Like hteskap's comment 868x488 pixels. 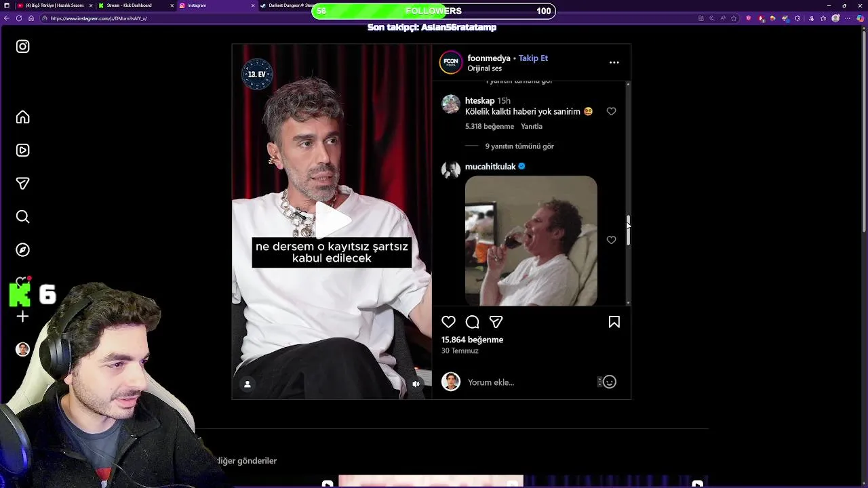612,111
